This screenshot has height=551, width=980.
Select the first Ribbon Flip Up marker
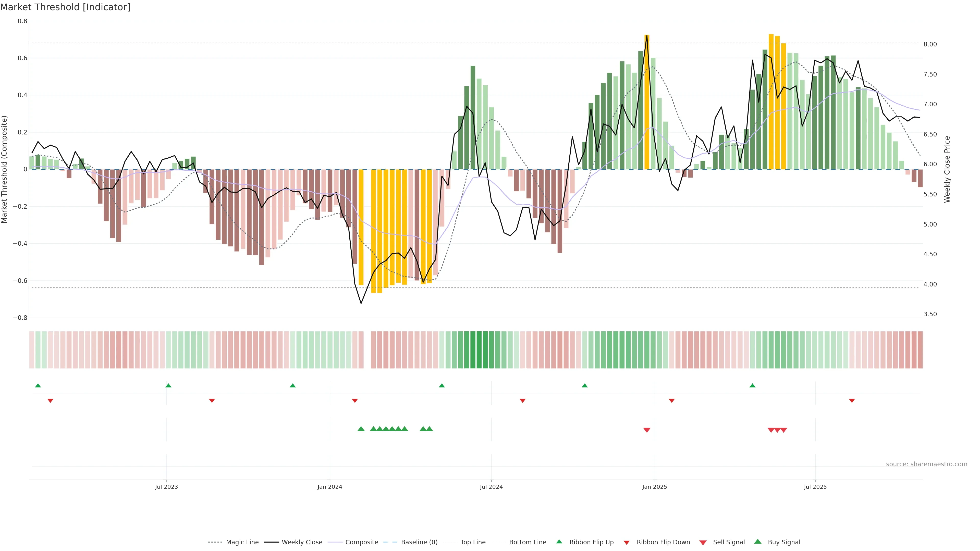38,386
